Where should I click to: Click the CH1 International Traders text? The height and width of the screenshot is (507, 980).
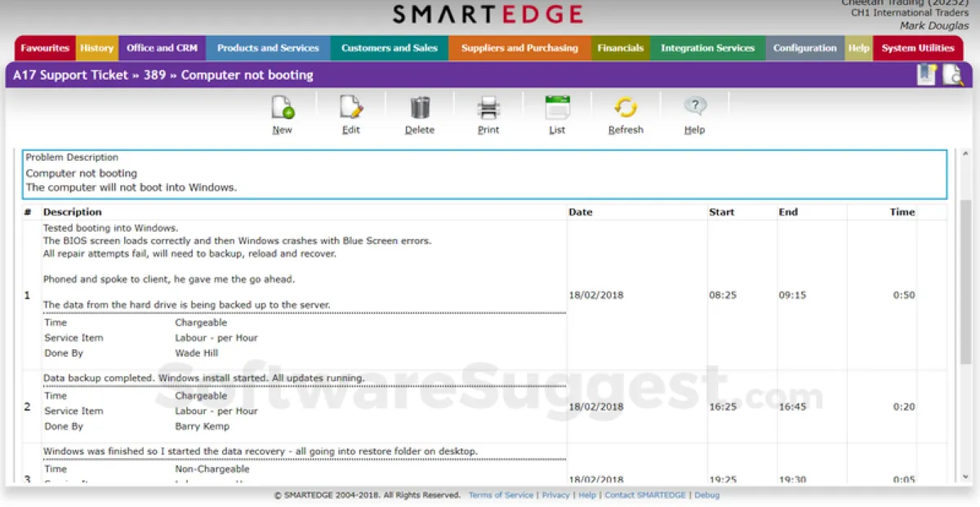click(910, 13)
